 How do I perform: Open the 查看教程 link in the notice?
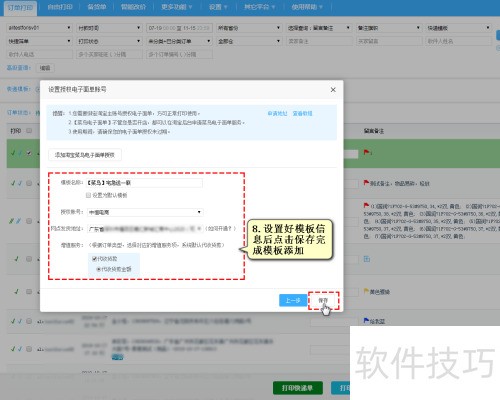point(302,114)
